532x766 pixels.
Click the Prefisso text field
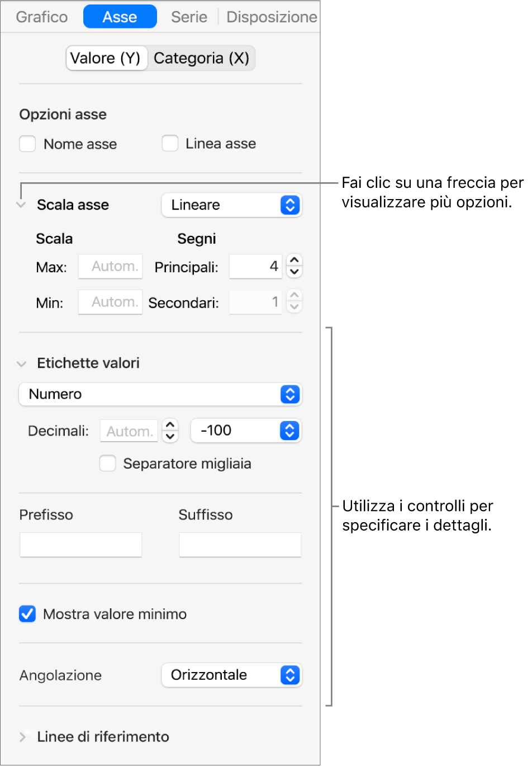[80, 545]
